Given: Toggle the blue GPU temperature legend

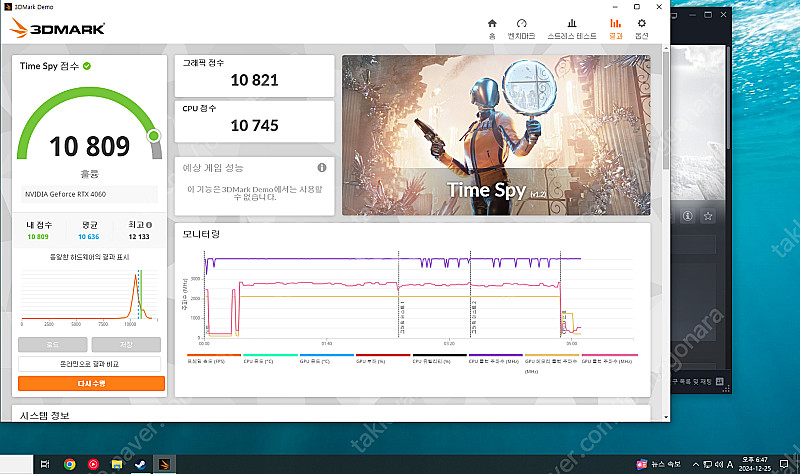Looking at the screenshot, I should [x=327, y=359].
